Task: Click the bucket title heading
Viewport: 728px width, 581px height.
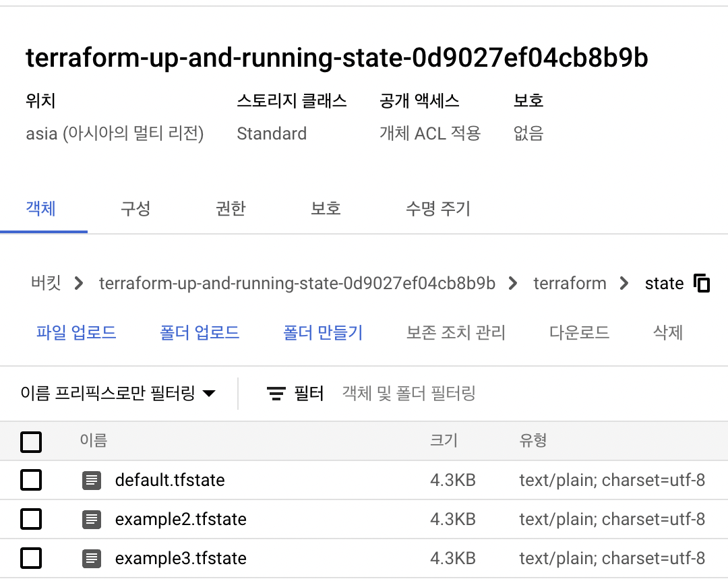Action: [336, 58]
